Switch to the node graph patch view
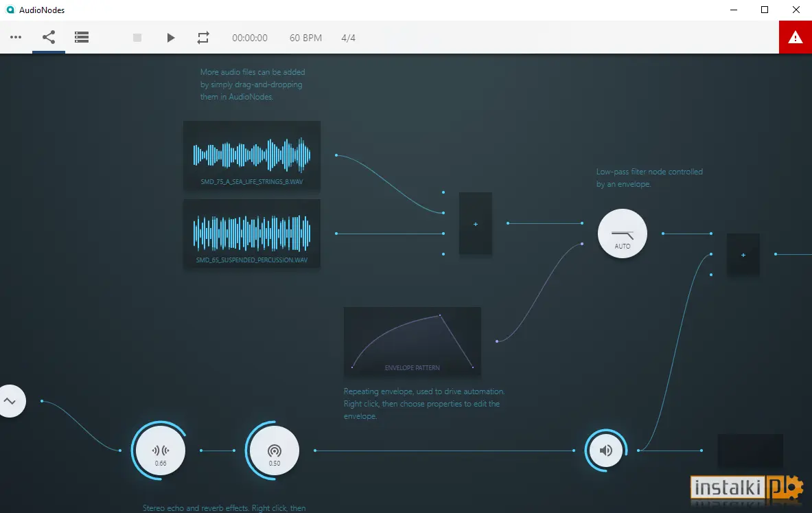 [x=49, y=37]
